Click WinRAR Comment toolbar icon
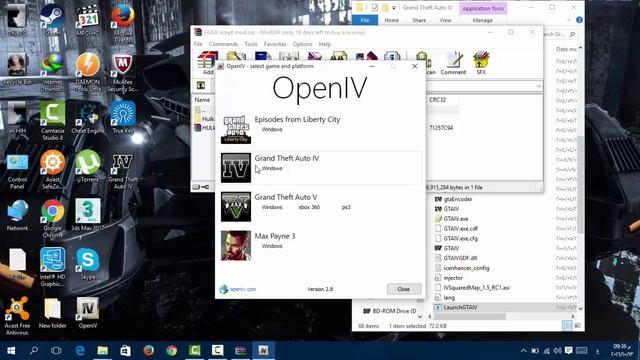Viewport: 640px width, 360px height. click(x=453, y=62)
